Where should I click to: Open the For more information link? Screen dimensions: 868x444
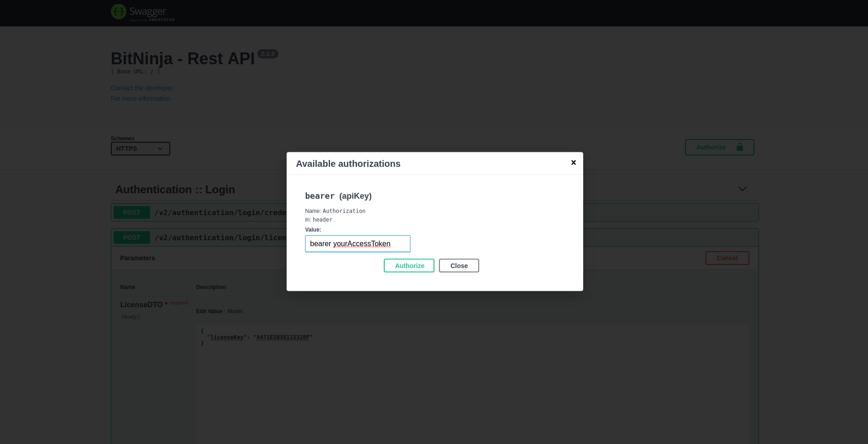pyautogui.click(x=141, y=98)
